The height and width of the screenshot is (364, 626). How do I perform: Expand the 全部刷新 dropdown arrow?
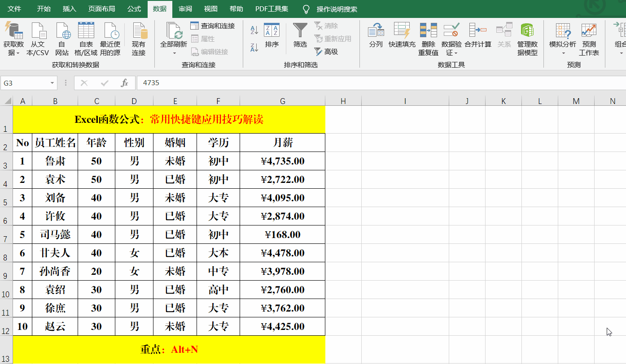click(174, 53)
